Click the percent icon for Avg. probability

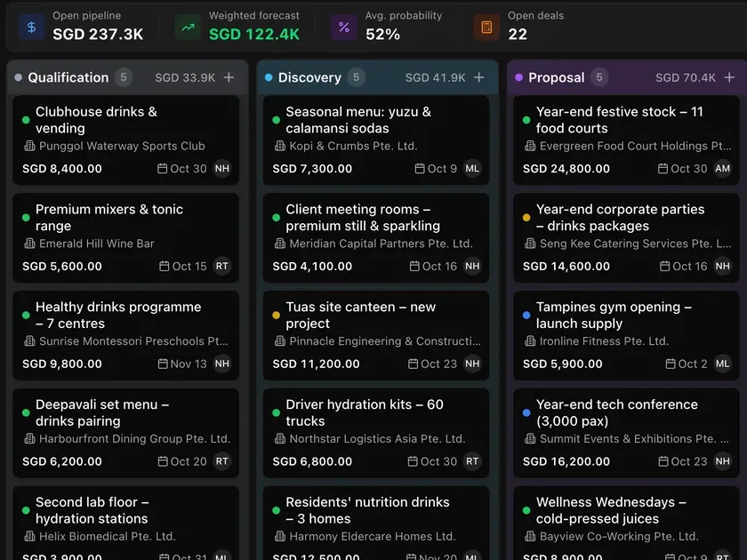(344, 28)
